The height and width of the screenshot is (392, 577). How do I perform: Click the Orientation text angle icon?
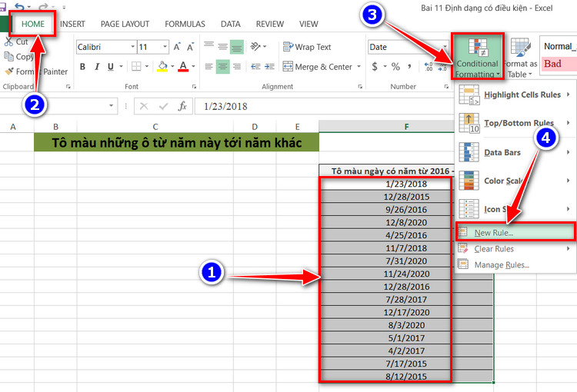pos(255,47)
